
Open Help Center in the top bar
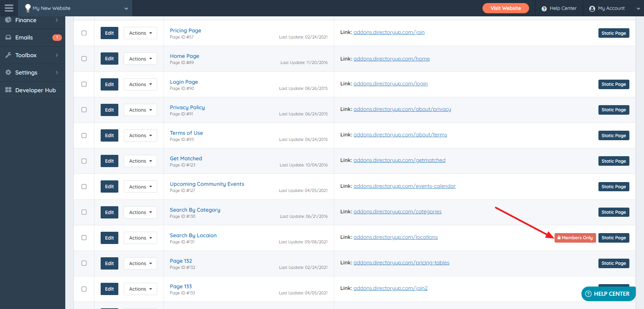(x=559, y=8)
